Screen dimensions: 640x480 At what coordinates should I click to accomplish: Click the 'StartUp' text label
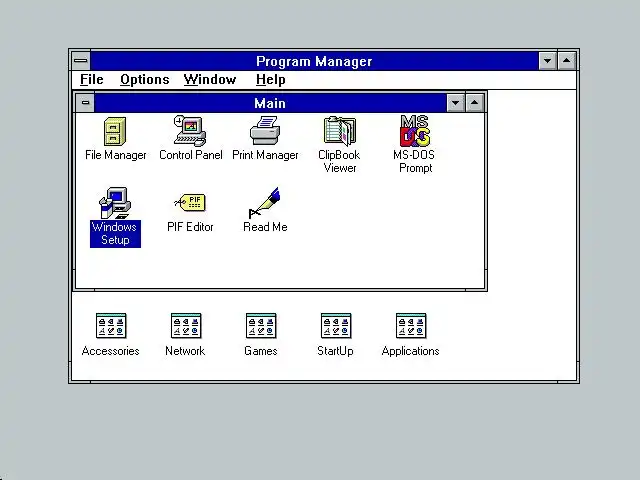point(336,351)
